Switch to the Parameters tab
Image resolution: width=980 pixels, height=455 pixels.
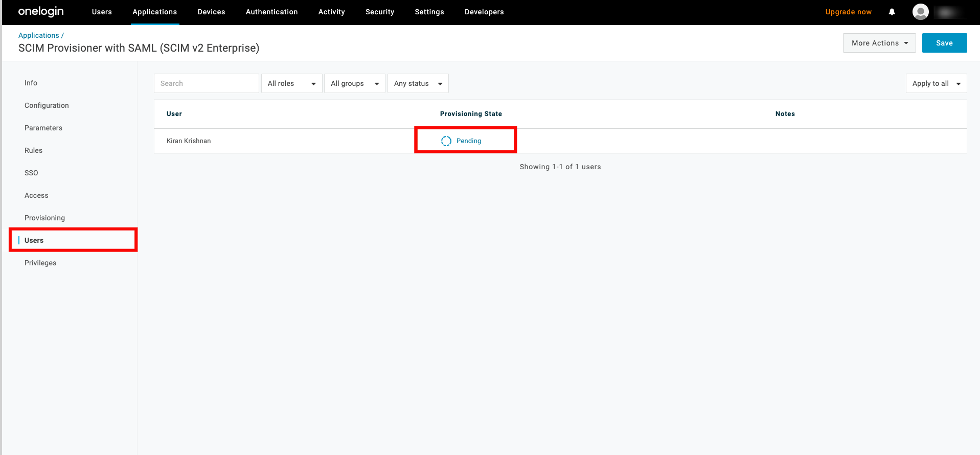pos(43,128)
